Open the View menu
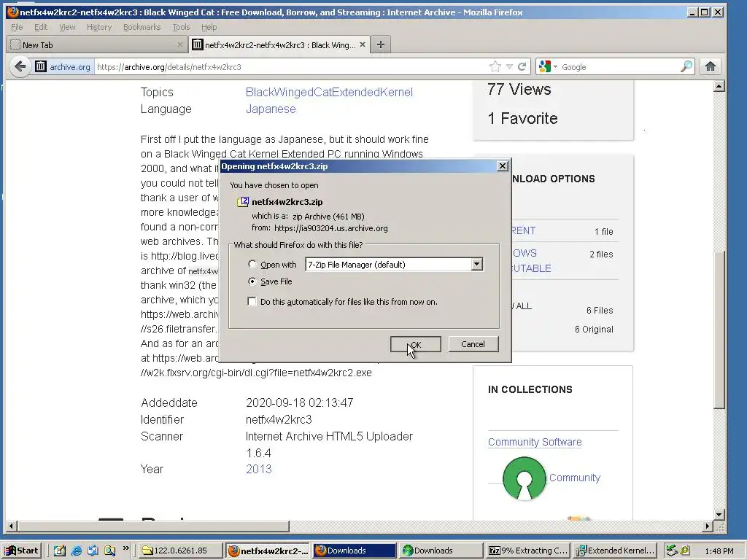The width and height of the screenshot is (747, 560). pyautogui.click(x=67, y=27)
